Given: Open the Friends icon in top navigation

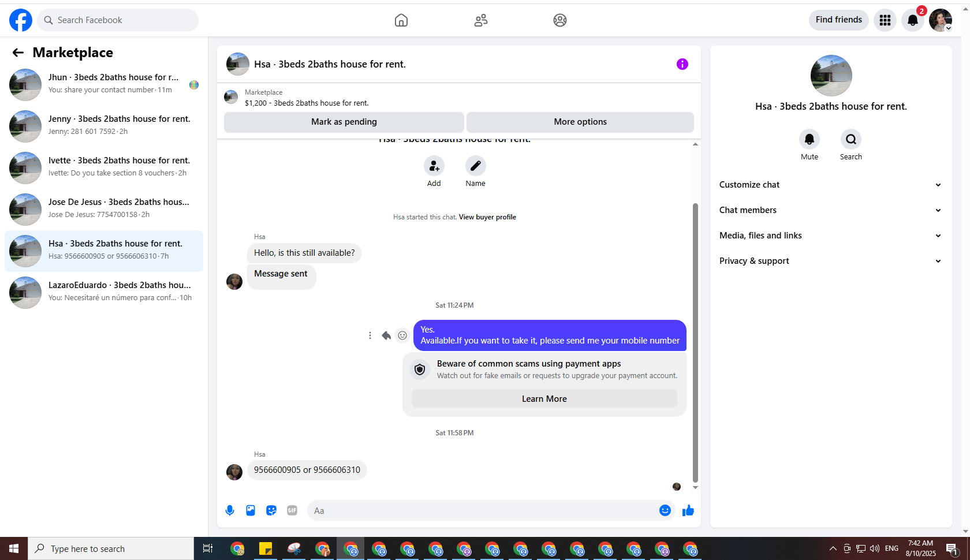Looking at the screenshot, I should coord(481,20).
